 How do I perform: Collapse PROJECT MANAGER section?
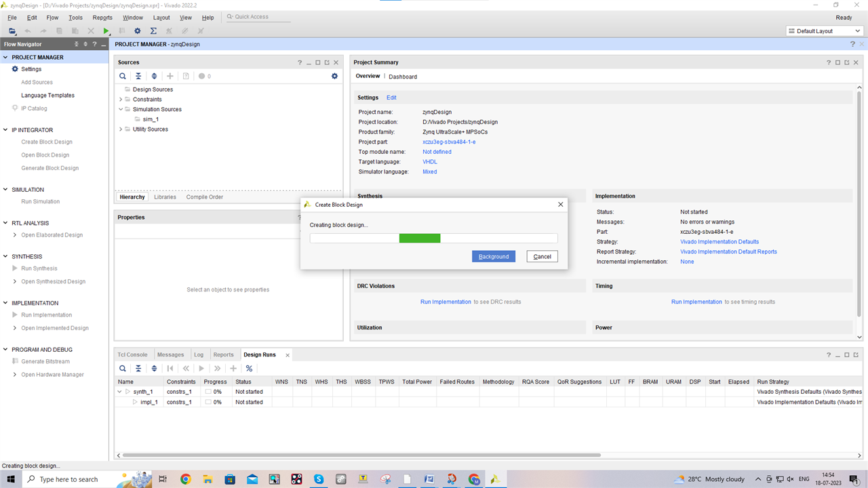coord(5,58)
